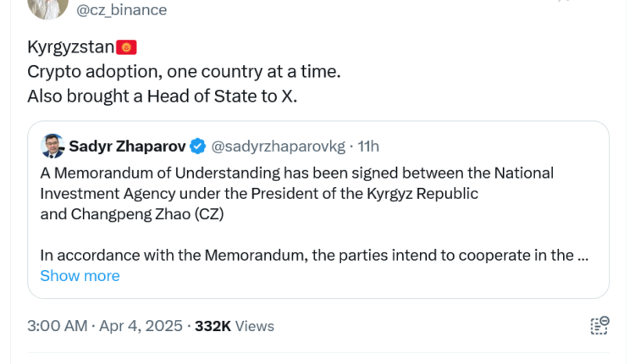The width and height of the screenshot is (635, 364).
Task: Click the "Also brought a Head of State" line
Action: click(x=162, y=97)
